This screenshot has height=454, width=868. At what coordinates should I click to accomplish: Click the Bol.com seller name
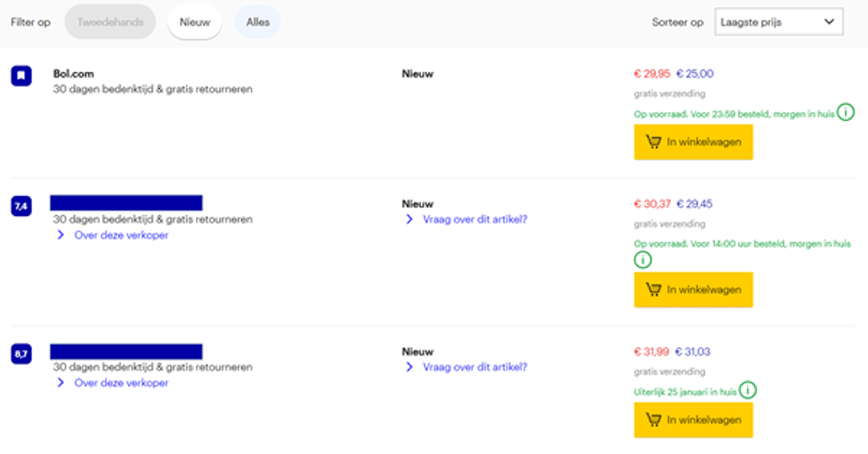pyautogui.click(x=74, y=74)
